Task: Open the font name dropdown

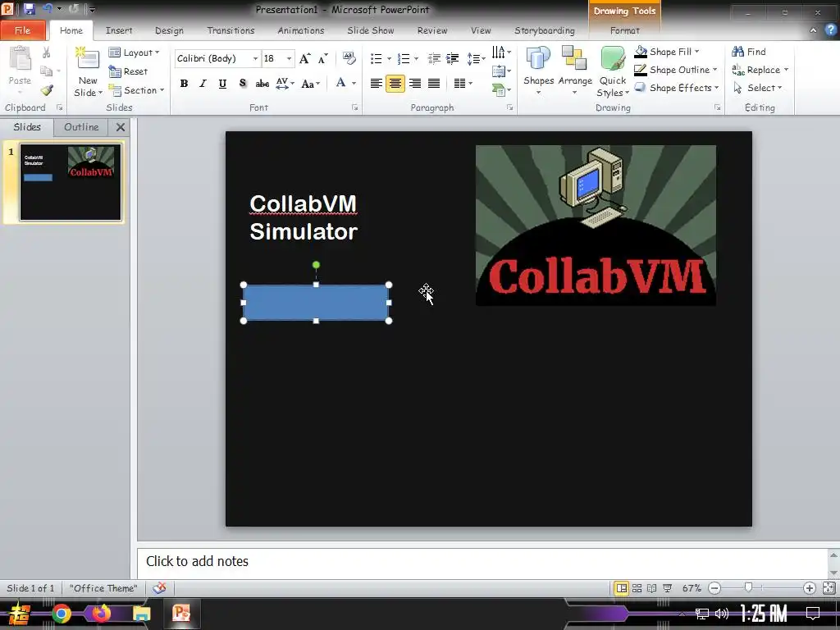Action: pyautogui.click(x=256, y=58)
